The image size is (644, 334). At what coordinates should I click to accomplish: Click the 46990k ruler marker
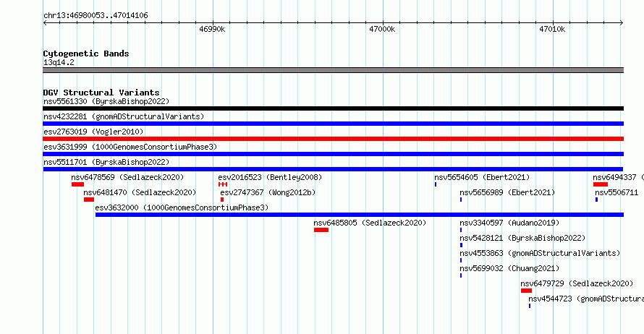pos(212,29)
